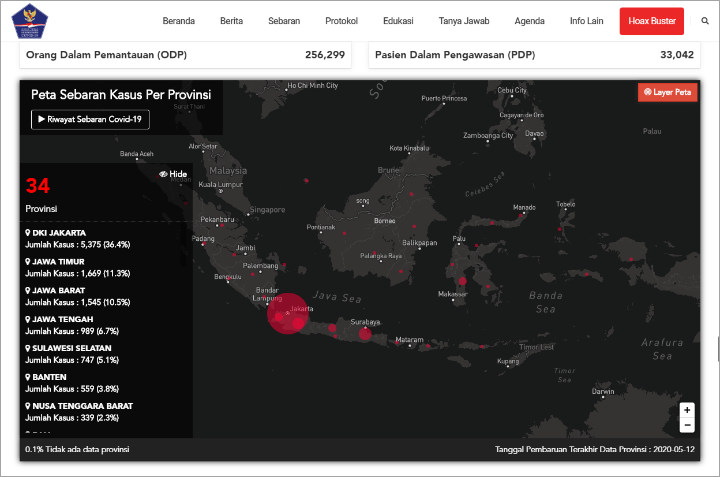
Task: Open the Agenda menu item
Action: (x=529, y=21)
